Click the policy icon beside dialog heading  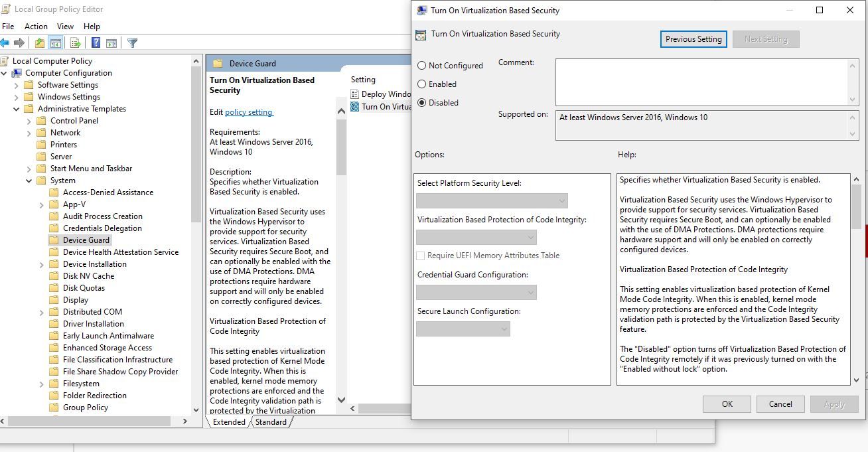tap(421, 35)
